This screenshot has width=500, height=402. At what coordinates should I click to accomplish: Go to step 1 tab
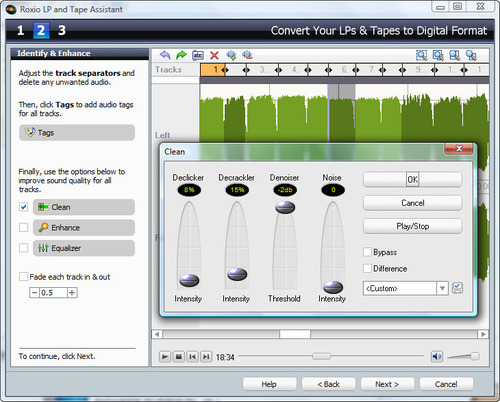[x=21, y=31]
